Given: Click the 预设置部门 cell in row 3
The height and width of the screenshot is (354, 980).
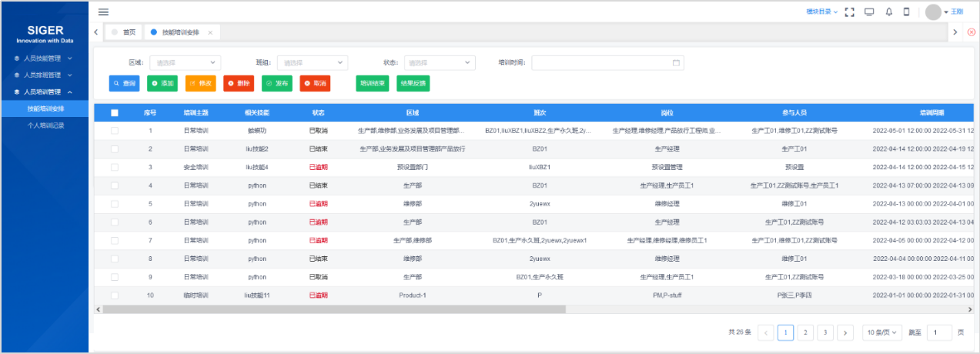Looking at the screenshot, I should coord(413,167).
